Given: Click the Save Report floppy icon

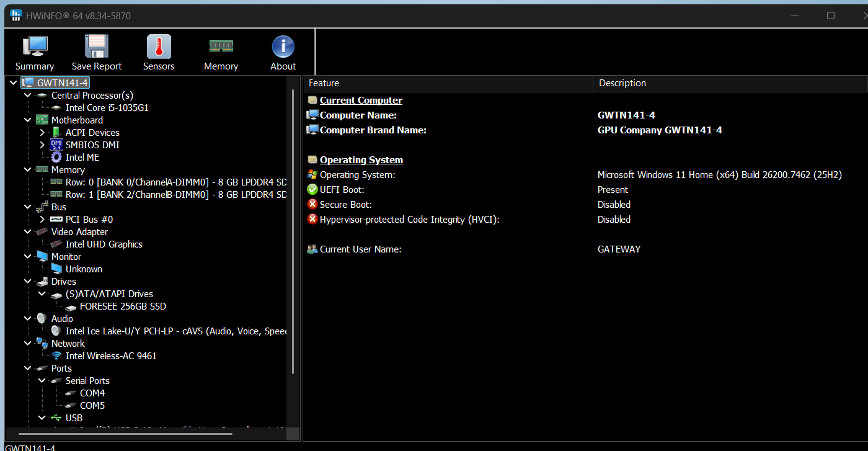Looking at the screenshot, I should [x=97, y=47].
